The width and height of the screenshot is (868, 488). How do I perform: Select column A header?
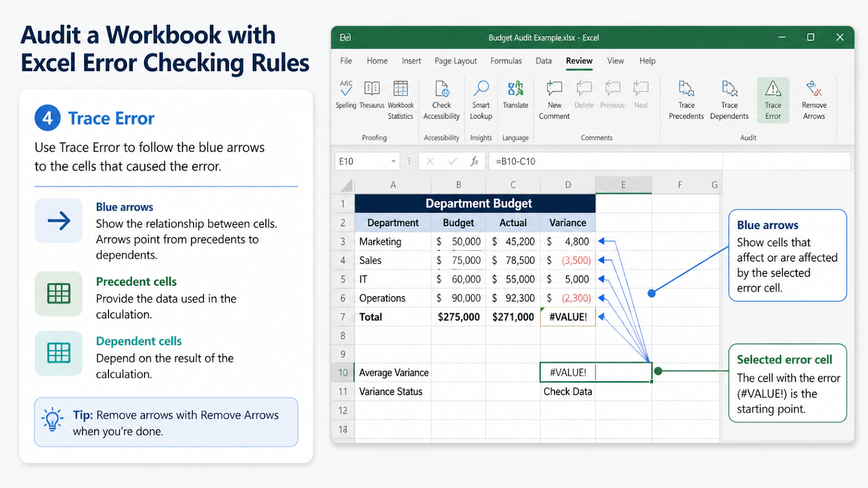[x=393, y=185]
